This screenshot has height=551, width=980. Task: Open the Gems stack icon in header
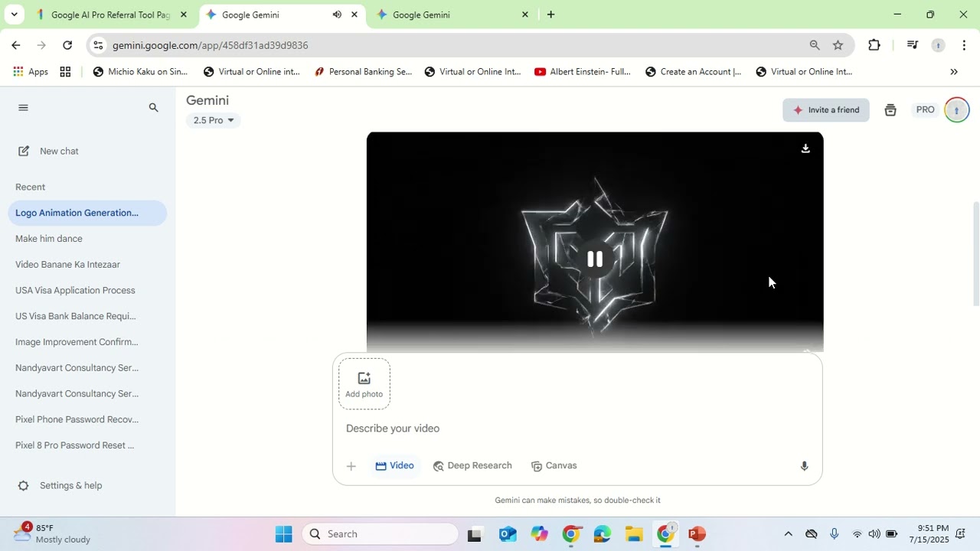coord(890,110)
